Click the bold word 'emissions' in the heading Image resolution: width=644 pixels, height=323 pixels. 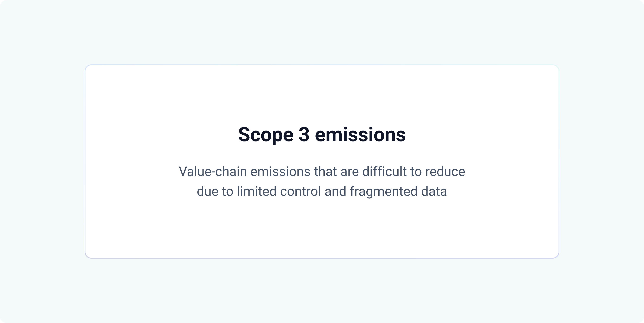click(x=360, y=134)
